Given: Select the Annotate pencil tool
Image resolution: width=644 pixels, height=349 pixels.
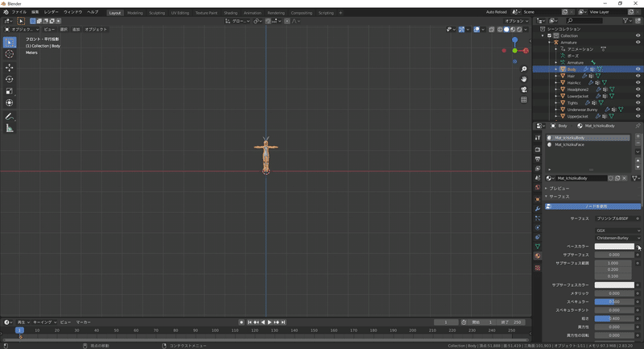Looking at the screenshot, I should [x=10, y=117].
